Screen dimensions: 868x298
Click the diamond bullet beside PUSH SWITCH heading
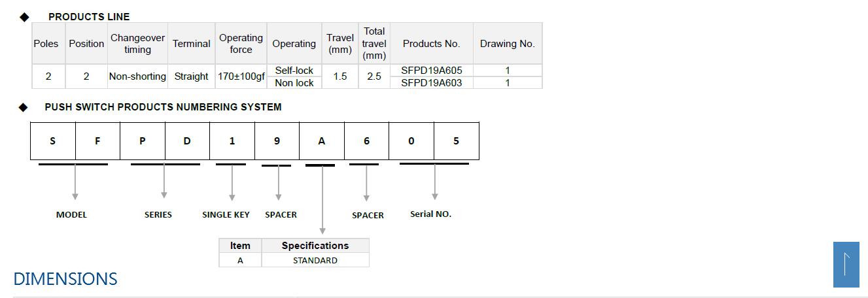(x=24, y=107)
